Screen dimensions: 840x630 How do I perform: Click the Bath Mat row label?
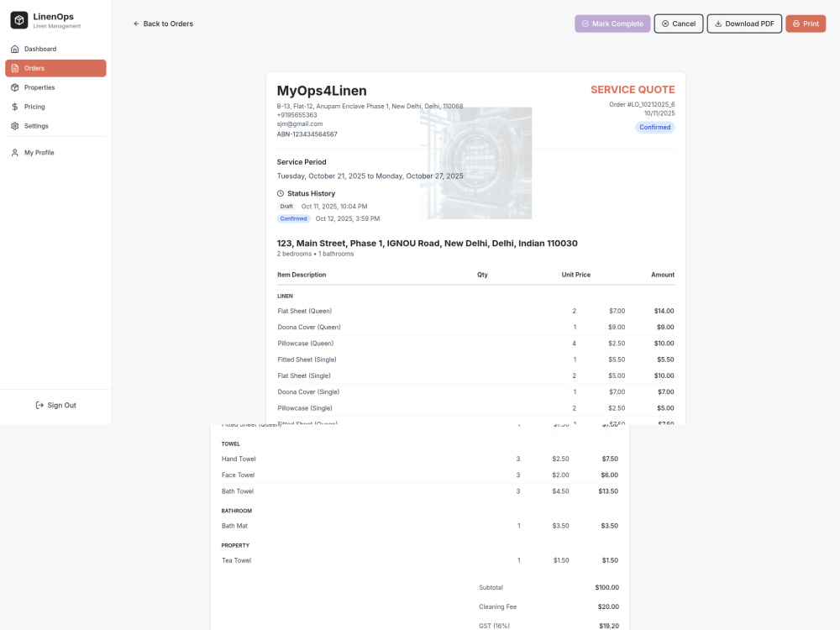click(234, 526)
